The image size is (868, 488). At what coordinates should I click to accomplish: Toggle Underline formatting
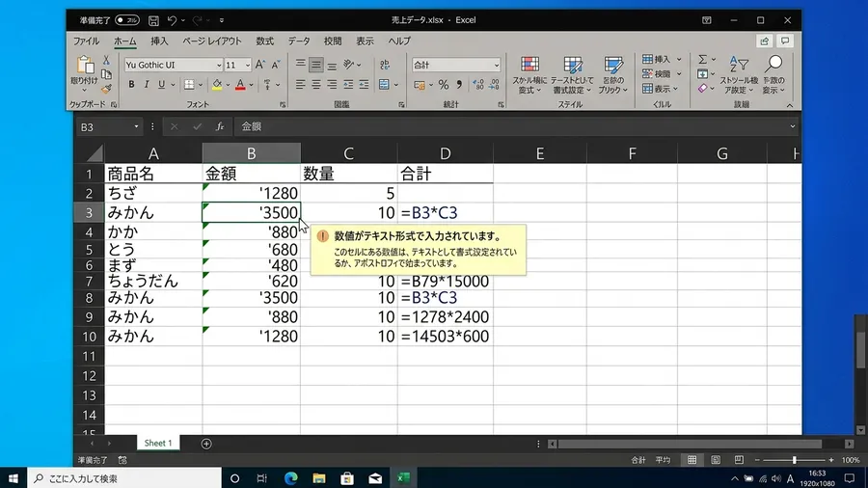(x=161, y=85)
